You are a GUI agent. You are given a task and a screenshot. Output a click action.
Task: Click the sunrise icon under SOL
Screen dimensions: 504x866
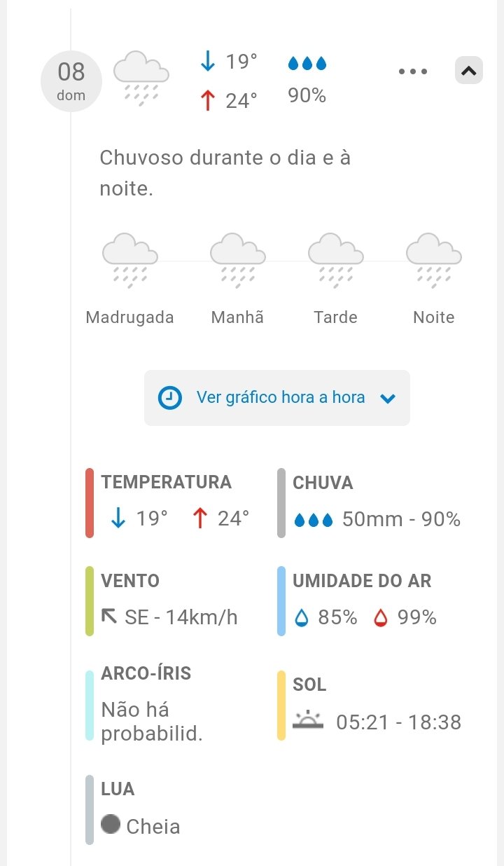pyautogui.click(x=308, y=720)
